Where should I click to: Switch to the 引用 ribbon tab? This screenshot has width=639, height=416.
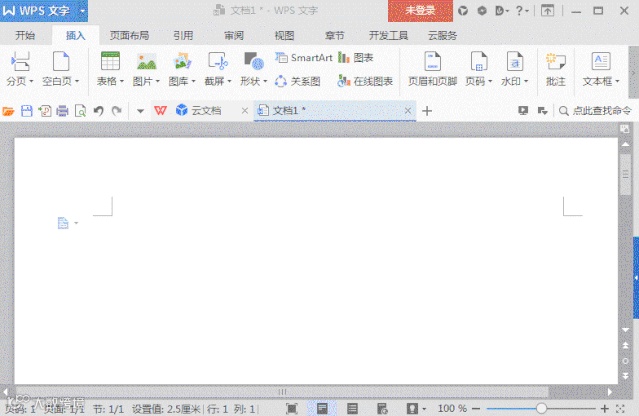pos(183,36)
